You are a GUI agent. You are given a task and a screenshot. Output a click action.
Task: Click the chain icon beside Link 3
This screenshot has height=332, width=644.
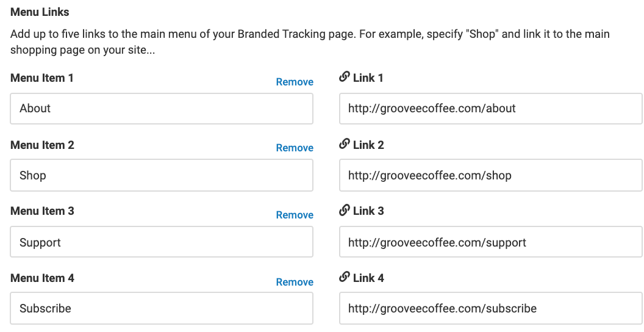pos(344,210)
